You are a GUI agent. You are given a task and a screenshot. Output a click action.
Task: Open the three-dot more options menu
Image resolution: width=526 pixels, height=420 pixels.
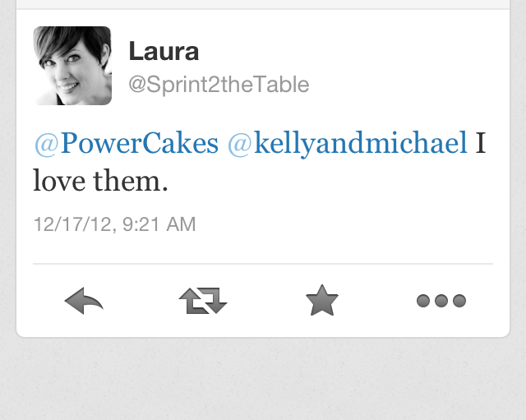click(x=441, y=301)
